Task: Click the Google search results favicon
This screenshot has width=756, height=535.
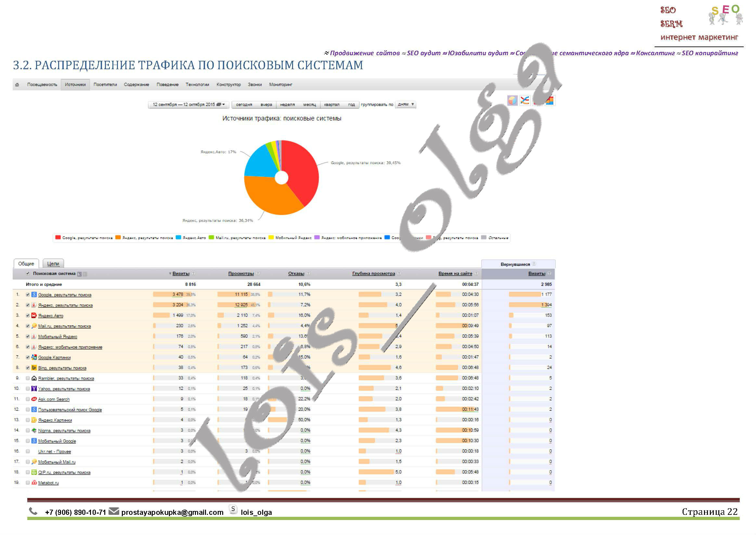Action: click(x=34, y=294)
